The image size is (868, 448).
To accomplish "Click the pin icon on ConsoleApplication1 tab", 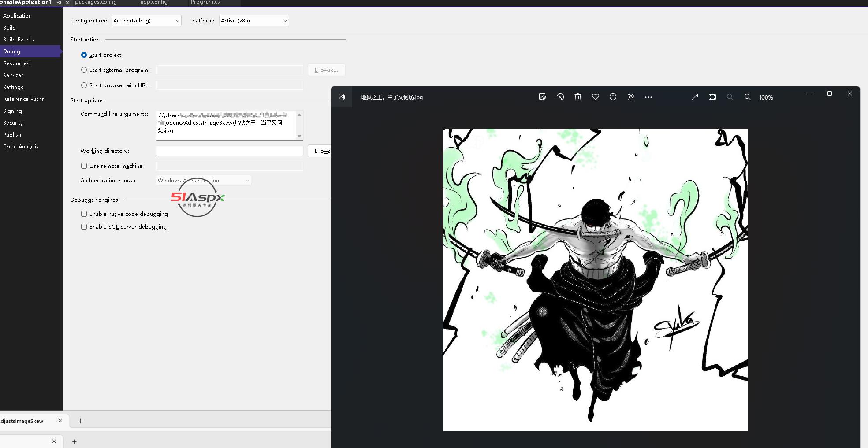I will [x=59, y=2].
